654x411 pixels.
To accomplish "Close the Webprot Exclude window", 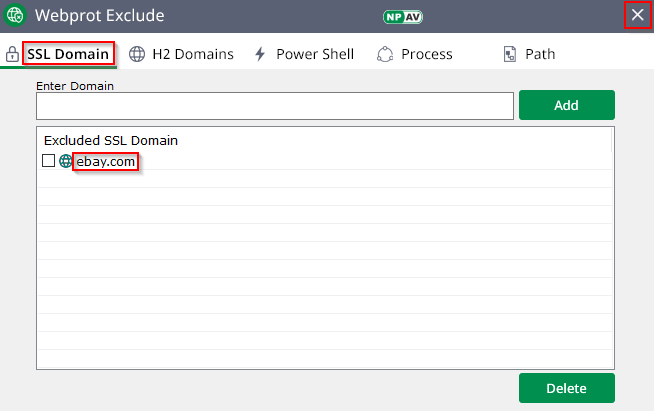I will coord(637,15).
